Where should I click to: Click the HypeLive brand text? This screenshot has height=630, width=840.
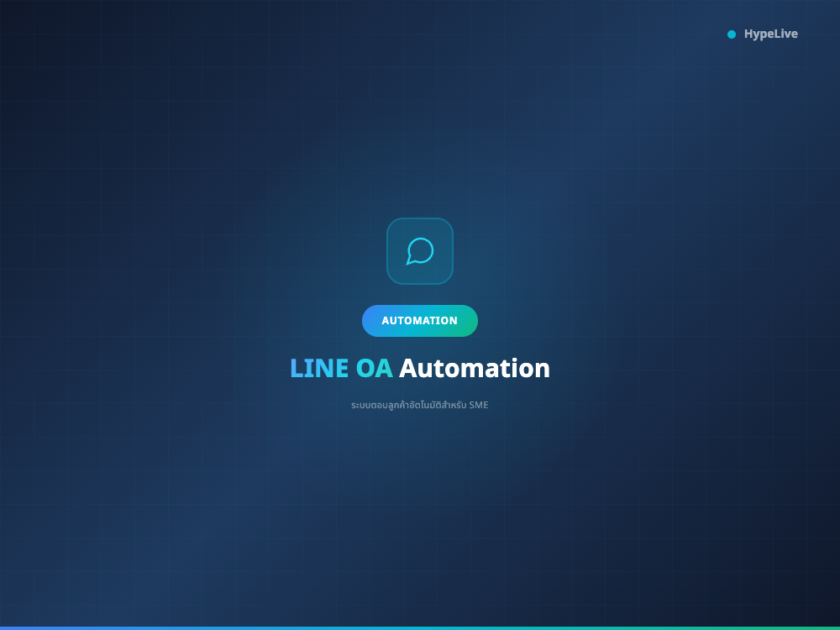770,34
